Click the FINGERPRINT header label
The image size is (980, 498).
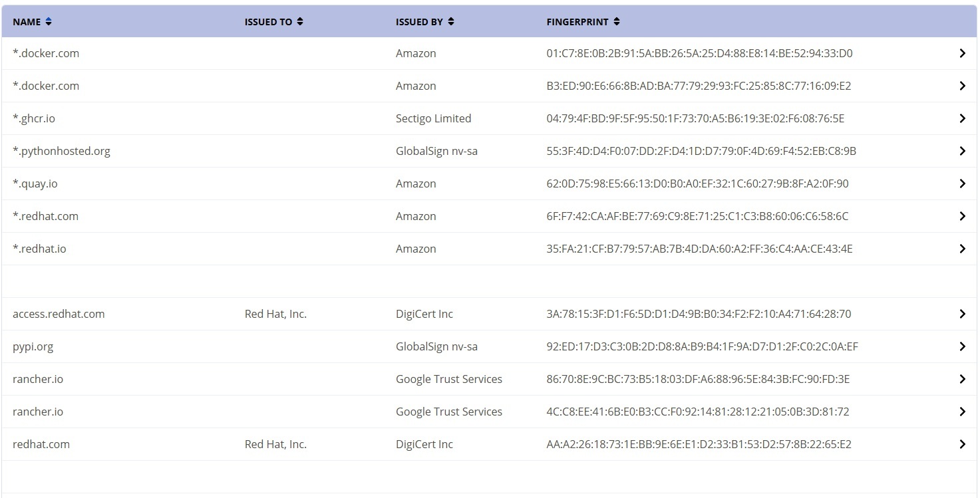coord(577,22)
